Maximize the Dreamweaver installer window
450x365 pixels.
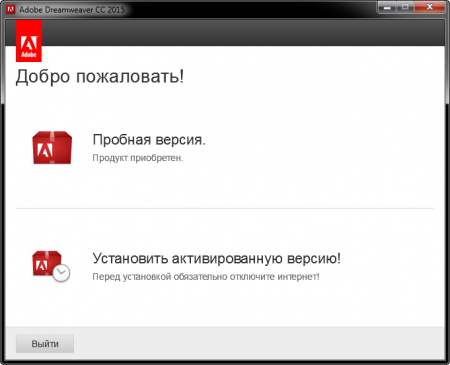point(405,7)
